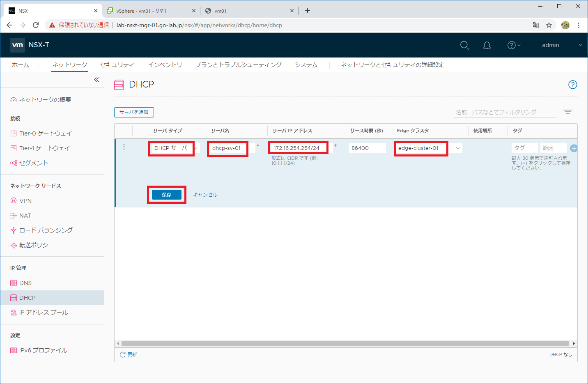The width and height of the screenshot is (588, 384).
Task: Select DHCP in sidebar
Action: click(52, 298)
